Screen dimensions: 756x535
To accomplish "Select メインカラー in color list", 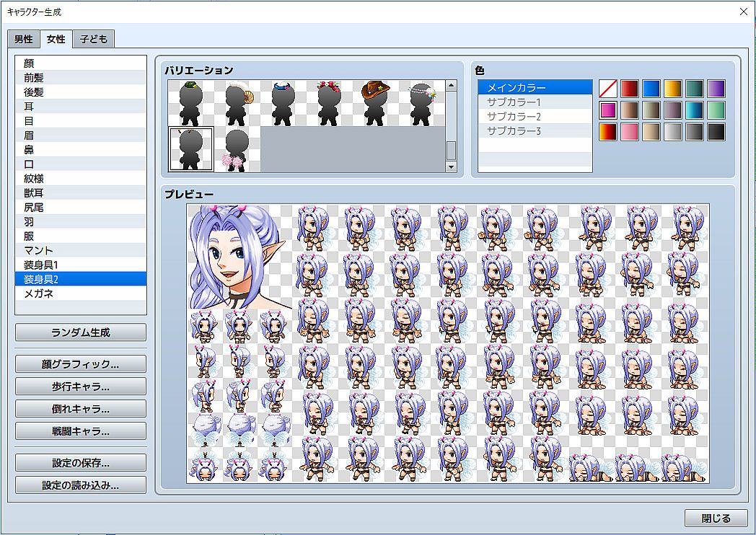I will (x=535, y=88).
